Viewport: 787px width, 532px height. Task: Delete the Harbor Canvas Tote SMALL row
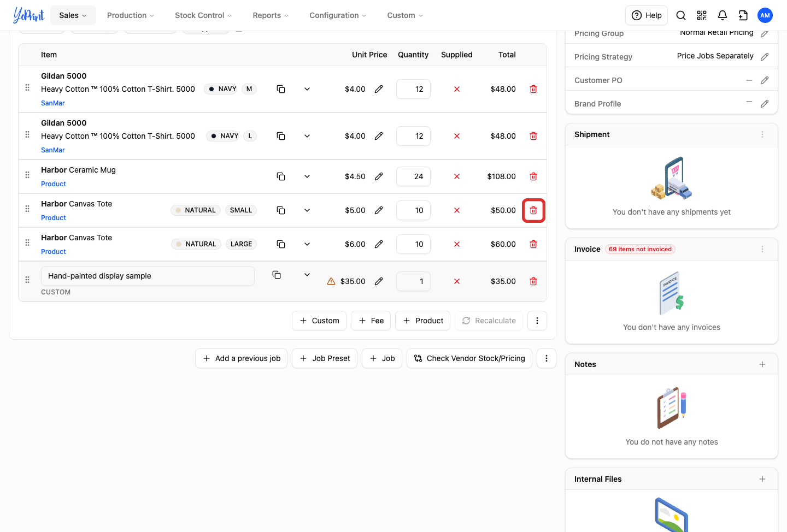tap(533, 210)
